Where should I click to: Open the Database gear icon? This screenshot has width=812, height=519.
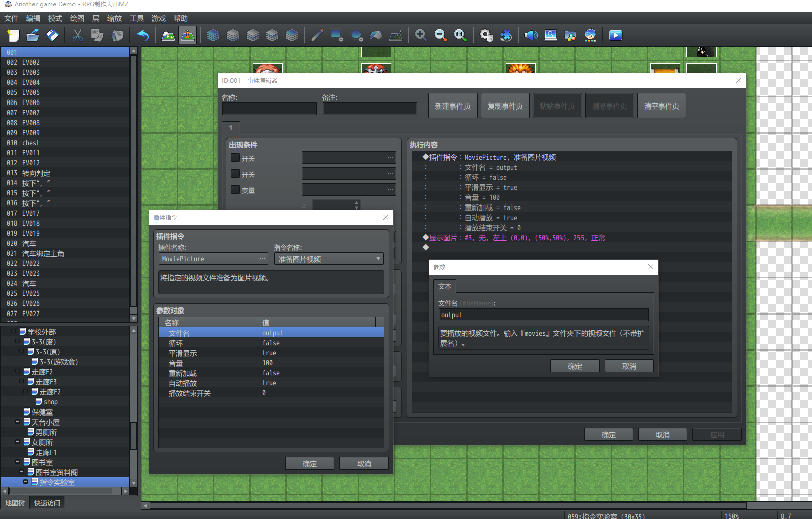(x=486, y=35)
